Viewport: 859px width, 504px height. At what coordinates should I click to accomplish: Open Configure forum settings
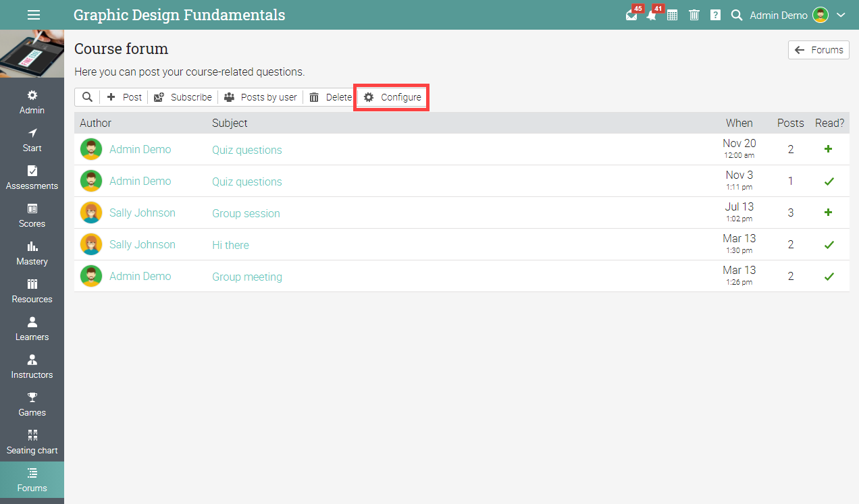point(392,97)
